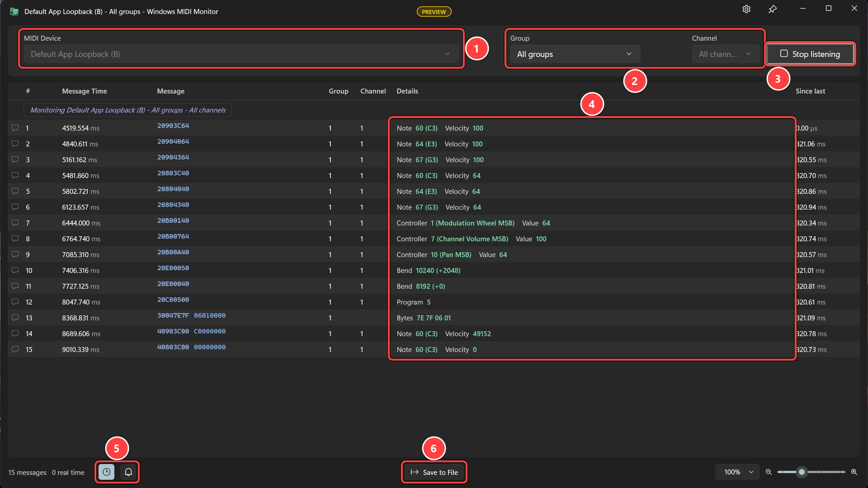Save messages with Save to File
Screen dimensions: 868x488
click(x=434, y=472)
